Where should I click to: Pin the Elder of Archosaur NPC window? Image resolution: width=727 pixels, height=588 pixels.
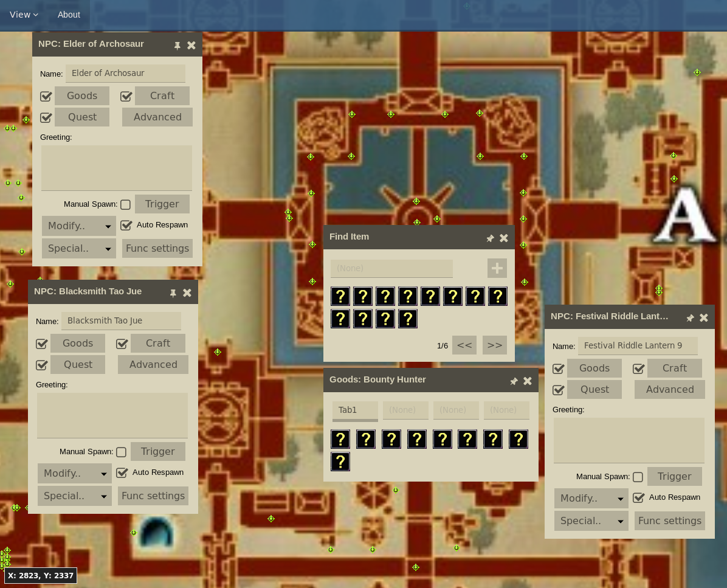(x=177, y=46)
